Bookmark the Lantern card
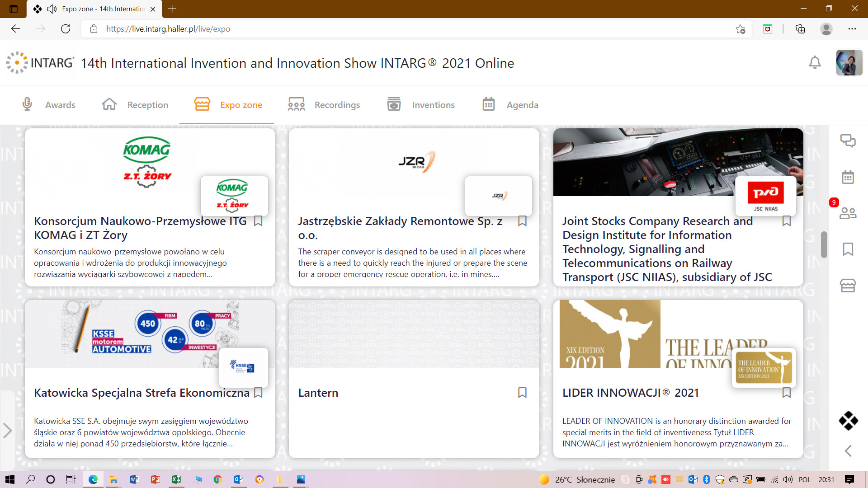868x488 pixels. click(522, 393)
